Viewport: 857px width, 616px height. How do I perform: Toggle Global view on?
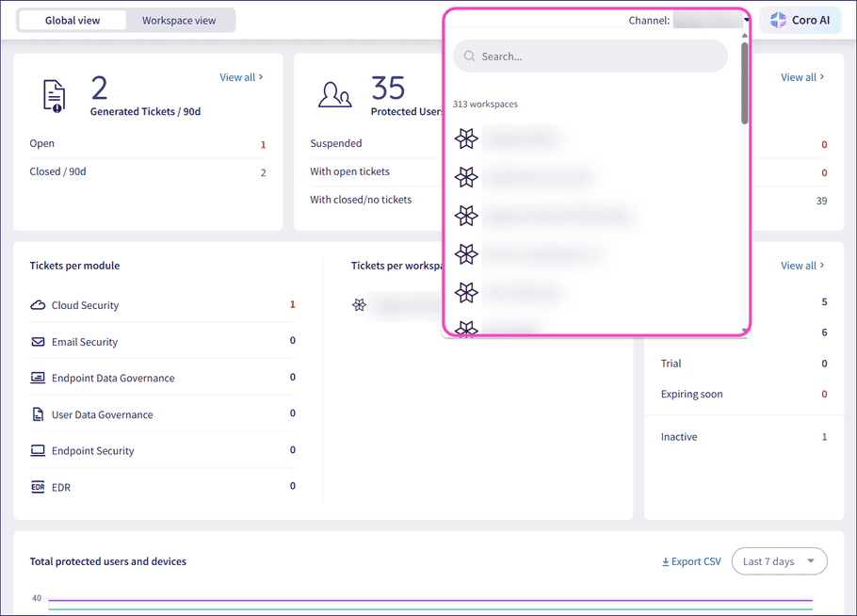tap(72, 19)
